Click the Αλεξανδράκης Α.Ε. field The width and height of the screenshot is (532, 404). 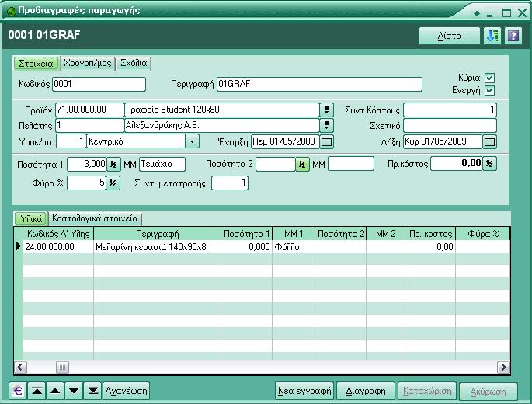click(222, 125)
